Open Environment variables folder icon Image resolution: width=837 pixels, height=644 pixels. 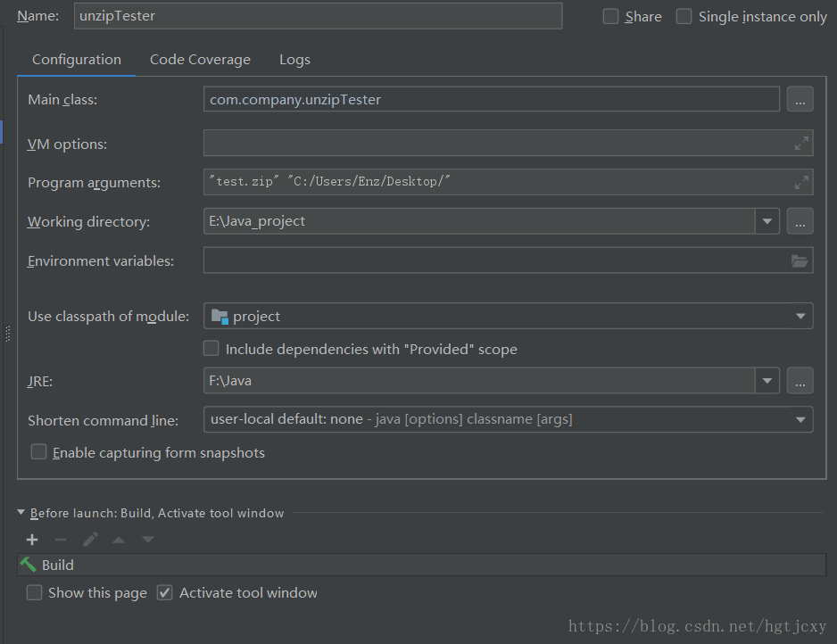(x=800, y=261)
